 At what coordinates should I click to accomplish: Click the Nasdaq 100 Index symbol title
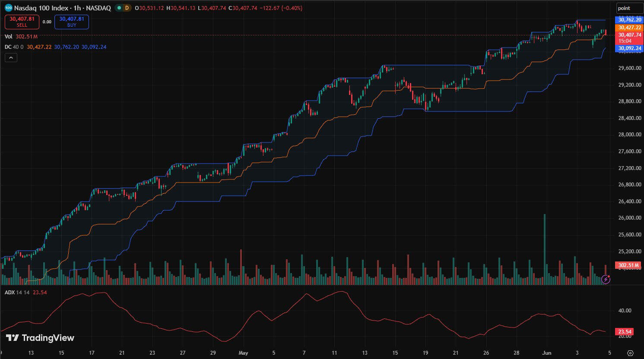(x=62, y=8)
